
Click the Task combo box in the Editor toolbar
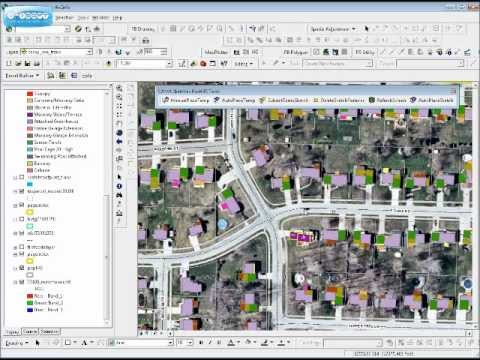pos(337,63)
